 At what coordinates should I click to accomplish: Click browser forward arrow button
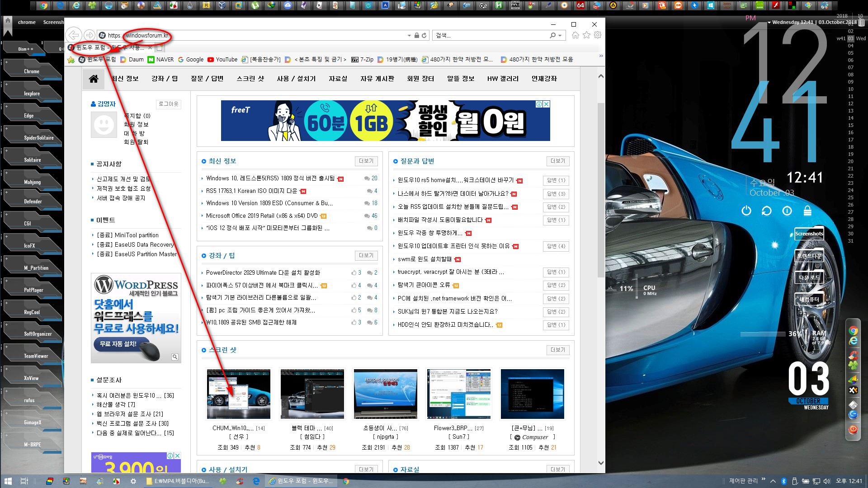coord(90,35)
